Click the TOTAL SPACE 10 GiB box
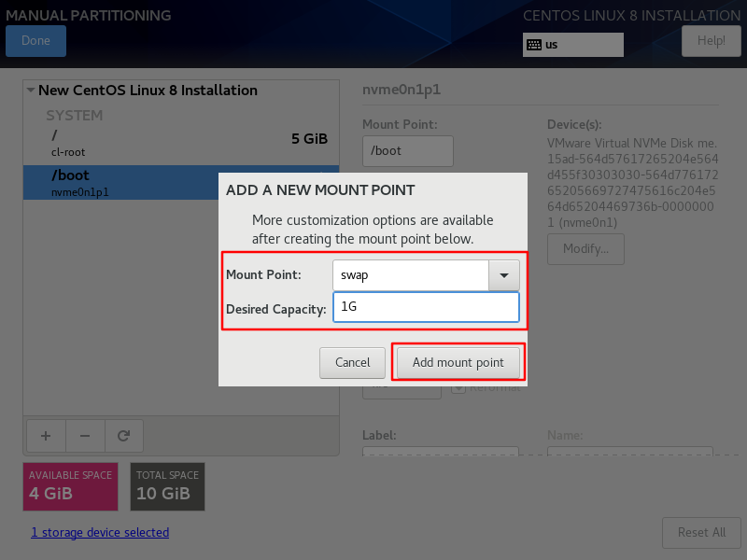This screenshot has height=560, width=747. point(168,486)
